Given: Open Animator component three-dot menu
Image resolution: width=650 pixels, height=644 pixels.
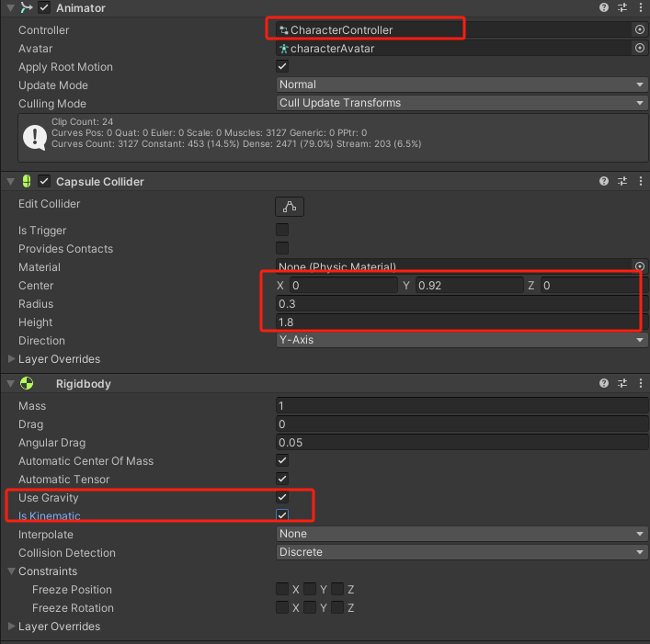Looking at the screenshot, I should 641,7.
